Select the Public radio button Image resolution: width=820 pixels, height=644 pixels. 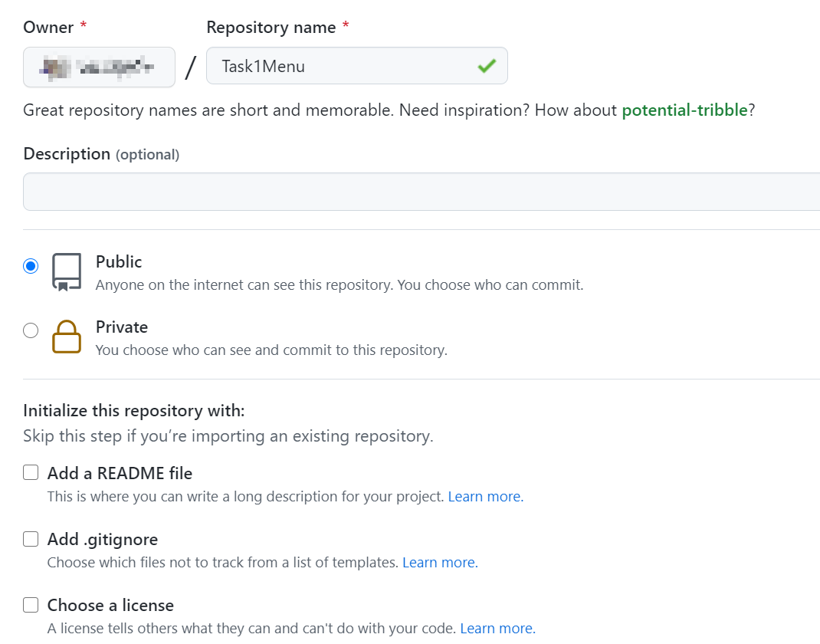pos(31,266)
